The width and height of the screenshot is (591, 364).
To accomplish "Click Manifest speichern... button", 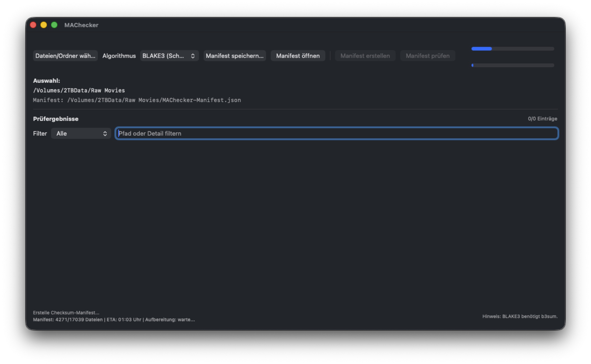I will click(x=235, y=56).
